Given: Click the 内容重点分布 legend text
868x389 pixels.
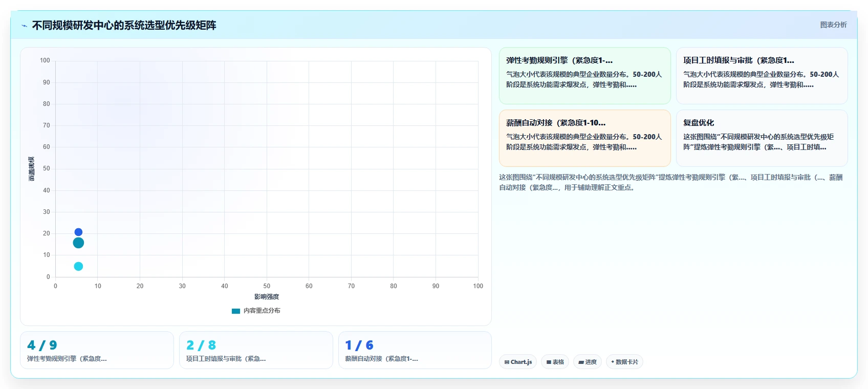Looking at the screenshot, I should pos(262,311).
